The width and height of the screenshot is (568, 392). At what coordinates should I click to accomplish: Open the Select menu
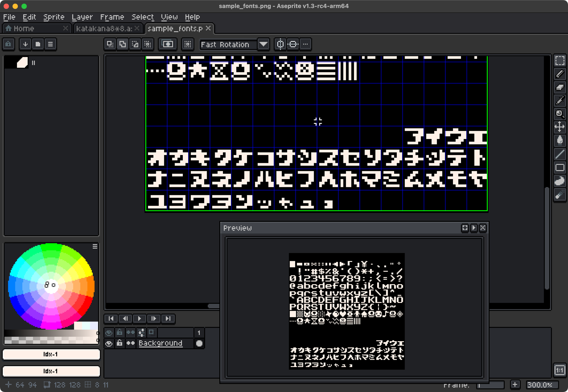[143, 17]
